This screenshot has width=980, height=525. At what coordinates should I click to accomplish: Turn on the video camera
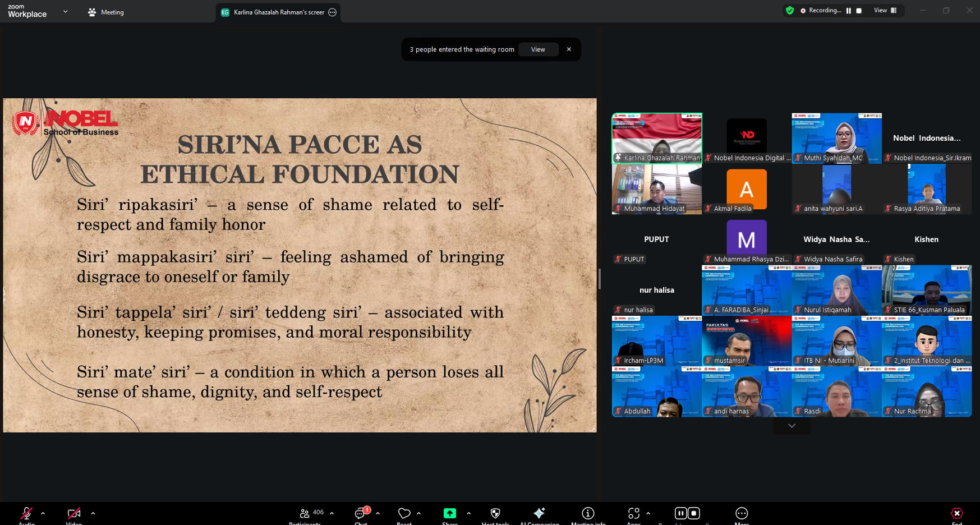pos(73,513)
